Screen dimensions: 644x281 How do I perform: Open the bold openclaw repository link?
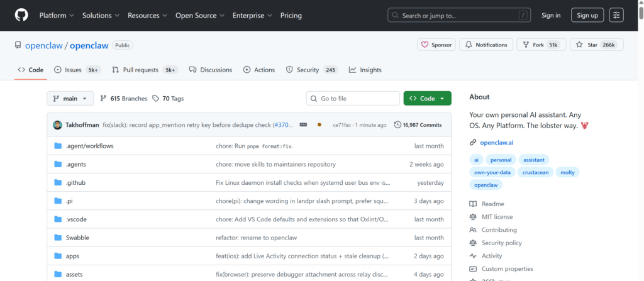point(89,45)
